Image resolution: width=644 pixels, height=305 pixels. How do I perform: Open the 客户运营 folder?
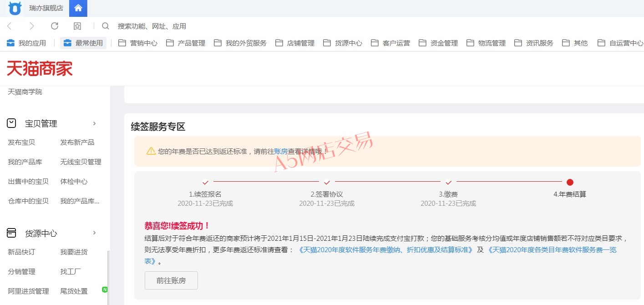click(390, 43)
